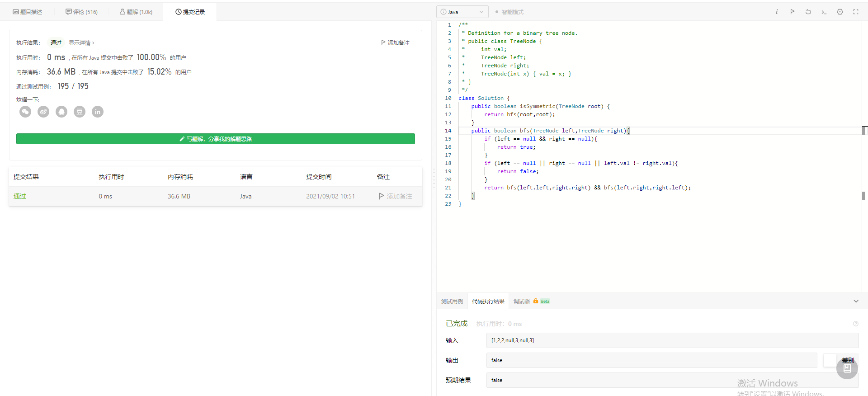Click the 输出 false field
The width and height of the screenshot is (868, 396).
[x=651, y=360]
